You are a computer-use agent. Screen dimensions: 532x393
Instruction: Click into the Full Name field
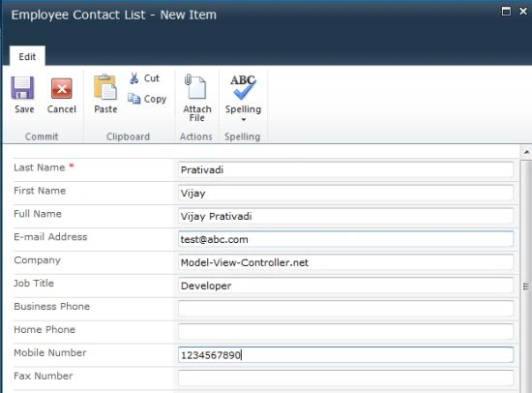(x=345, y=216)
